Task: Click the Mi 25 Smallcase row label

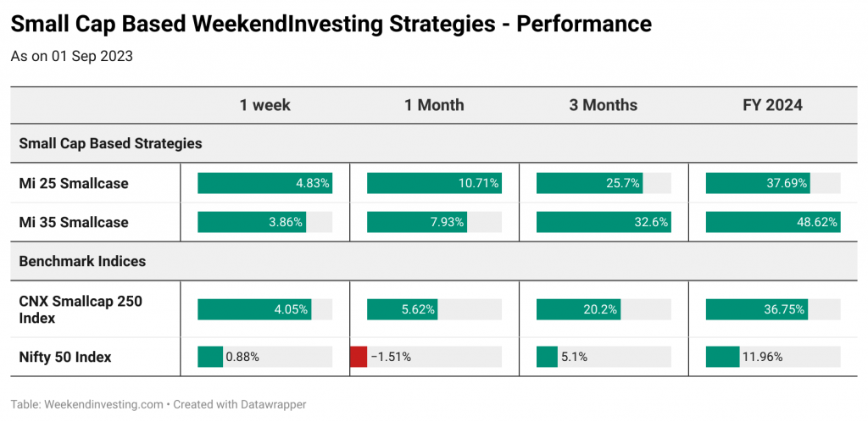Action: pyautogui.click(x=74, y=183)
